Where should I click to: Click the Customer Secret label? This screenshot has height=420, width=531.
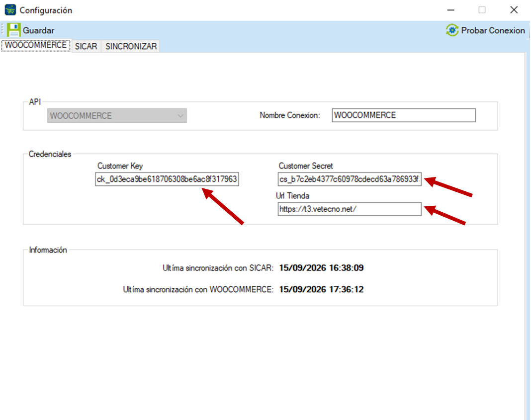pos(305,166)
